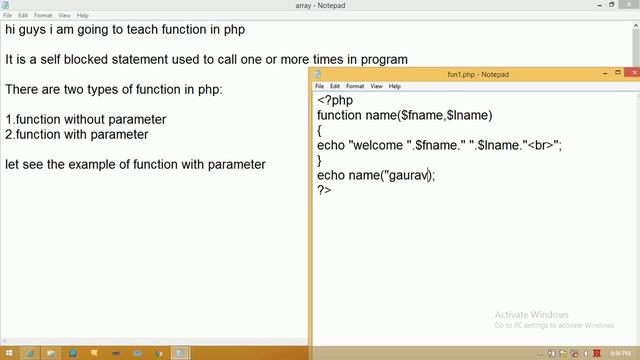
Task: Click the echo "welcome" code line
Action: 440,145
